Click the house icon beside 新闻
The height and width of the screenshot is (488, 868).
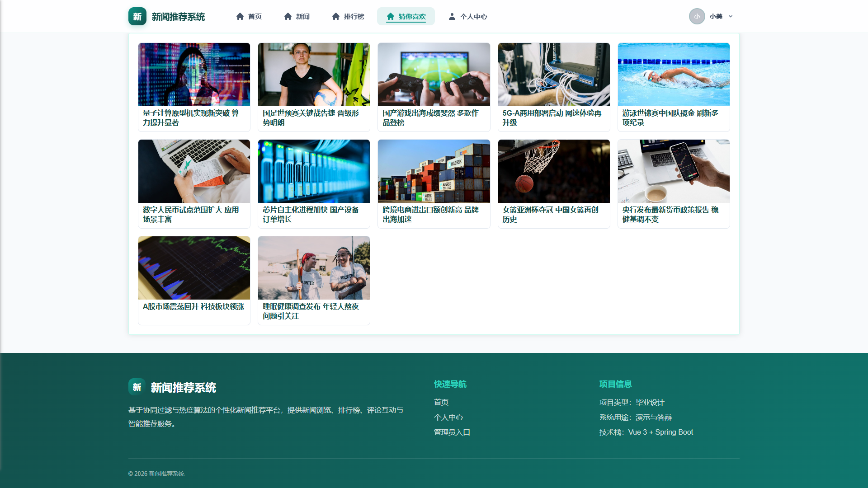(x=288, y=16)
